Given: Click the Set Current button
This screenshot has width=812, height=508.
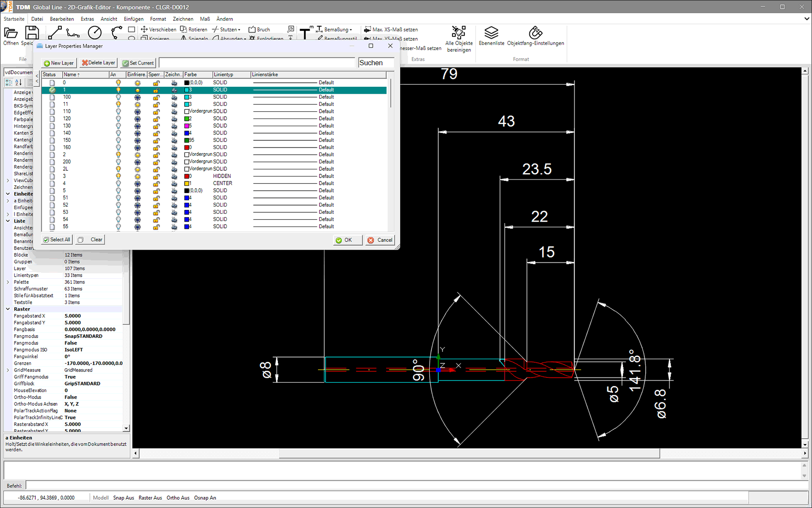Looking at the screenshot, I should [x=138, y=63].
